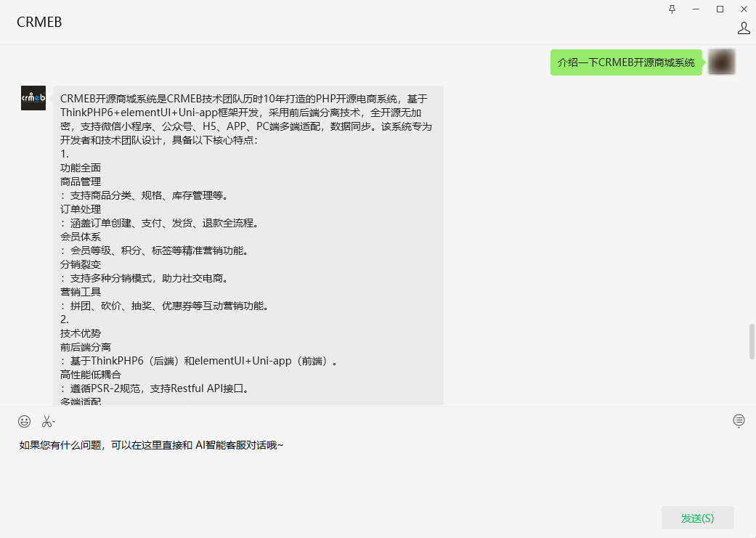
Task: Click the blurred user avatar
Action: pos(721,62)
